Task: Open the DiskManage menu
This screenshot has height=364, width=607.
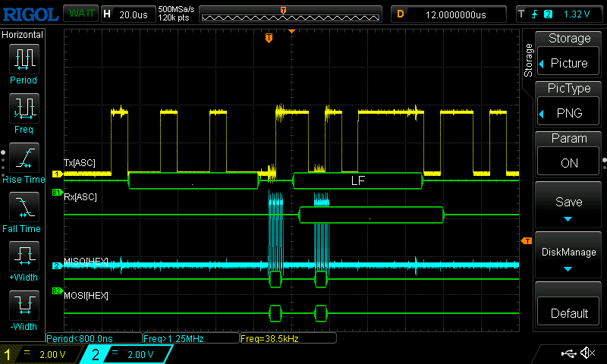Action: 569,256
